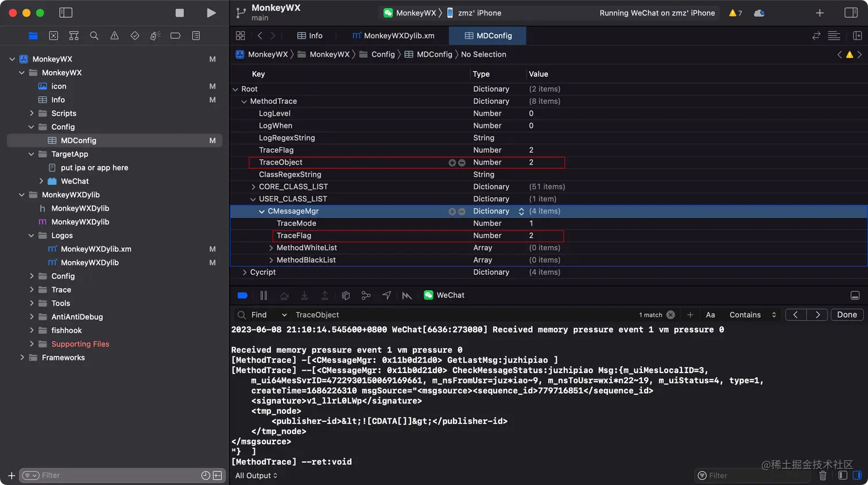The image size is (868, 485).
Task: Remove the CMessageMgr row
Action: [462, 212]
